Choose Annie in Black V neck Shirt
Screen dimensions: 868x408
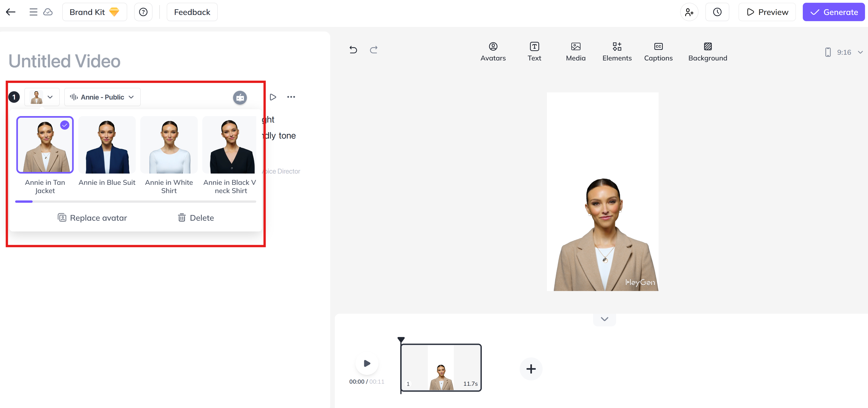coord(230,145)
